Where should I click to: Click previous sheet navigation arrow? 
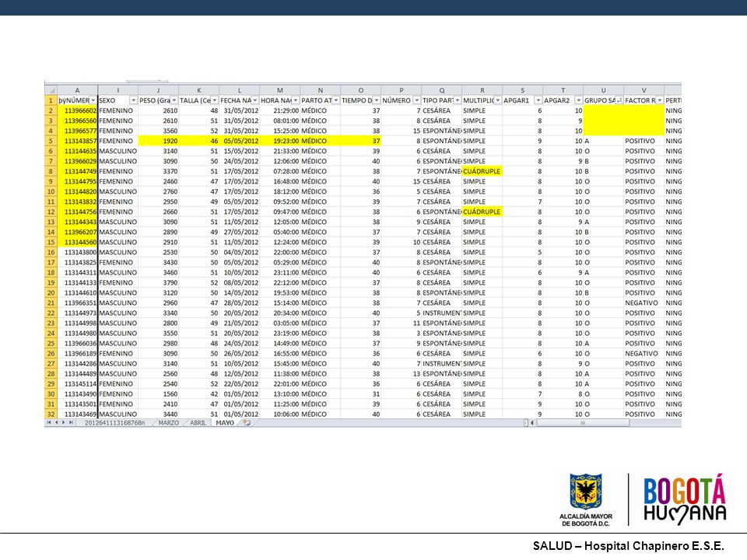click(56, 422)
